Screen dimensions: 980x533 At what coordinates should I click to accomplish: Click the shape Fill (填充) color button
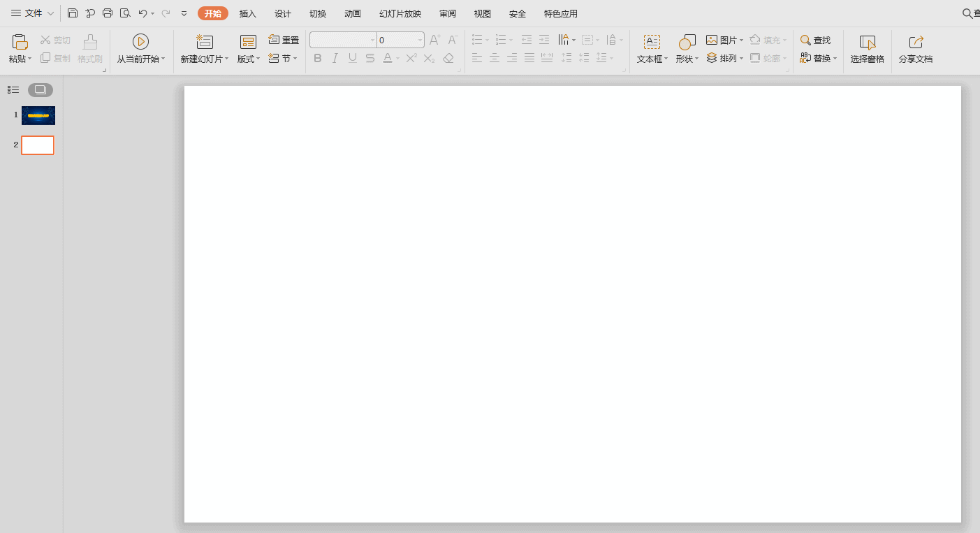[768, 41]
